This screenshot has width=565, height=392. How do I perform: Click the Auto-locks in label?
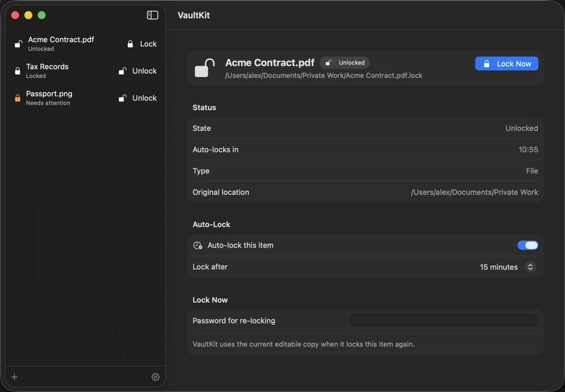point(216,149)
